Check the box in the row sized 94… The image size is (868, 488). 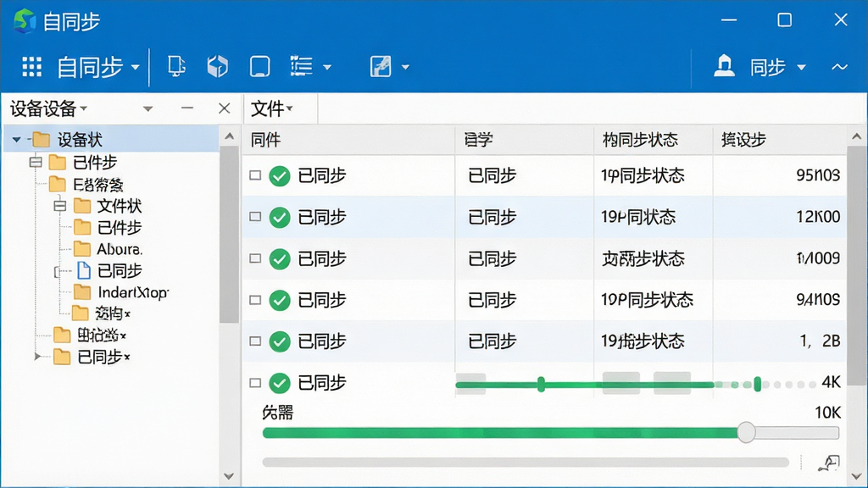[255, 300]
